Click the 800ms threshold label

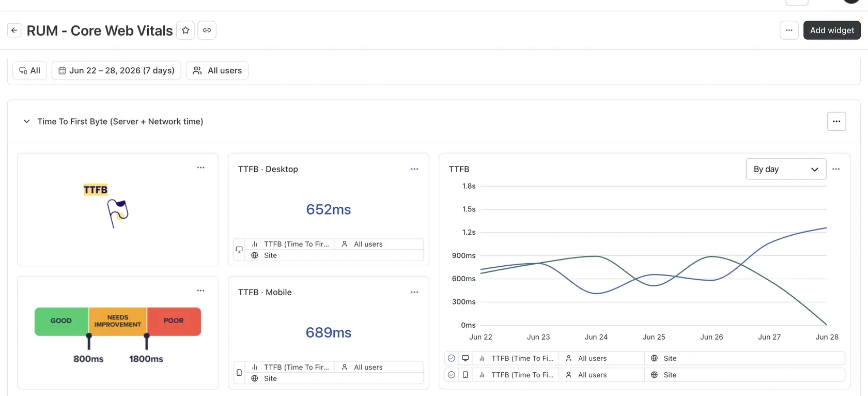click(88, 359)
